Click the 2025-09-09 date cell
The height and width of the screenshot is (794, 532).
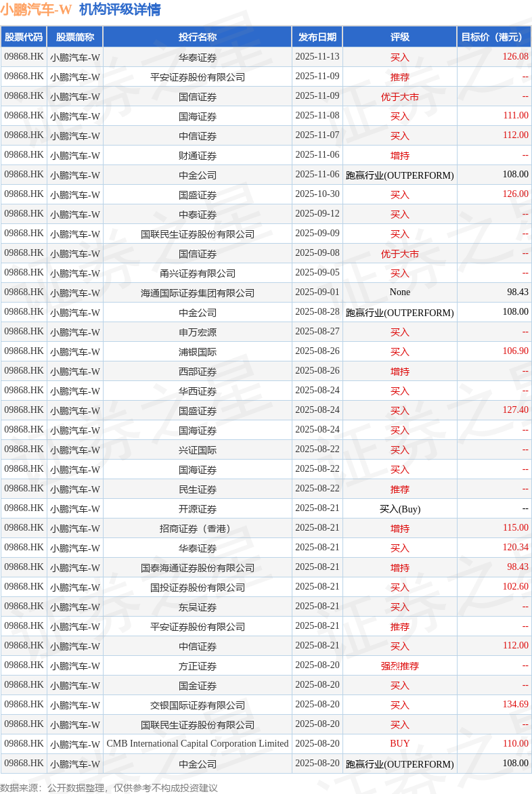[x=317, y=234]
